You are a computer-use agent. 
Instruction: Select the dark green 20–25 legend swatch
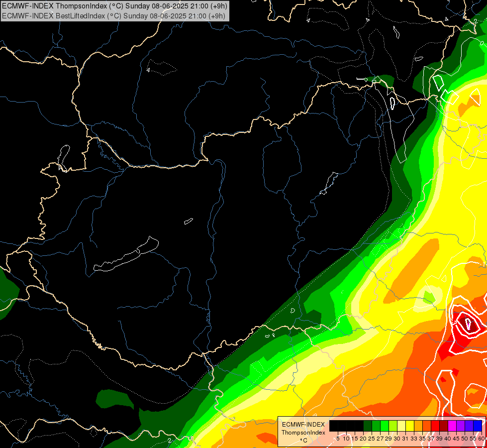368,426
